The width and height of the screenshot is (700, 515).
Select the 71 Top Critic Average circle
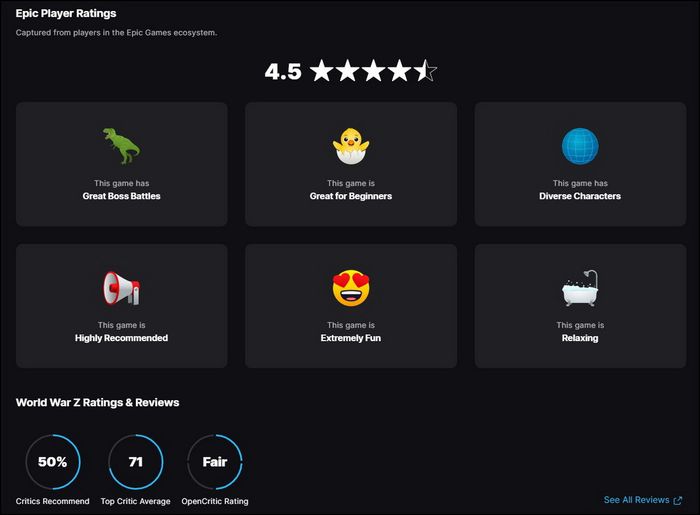[136, 462]
